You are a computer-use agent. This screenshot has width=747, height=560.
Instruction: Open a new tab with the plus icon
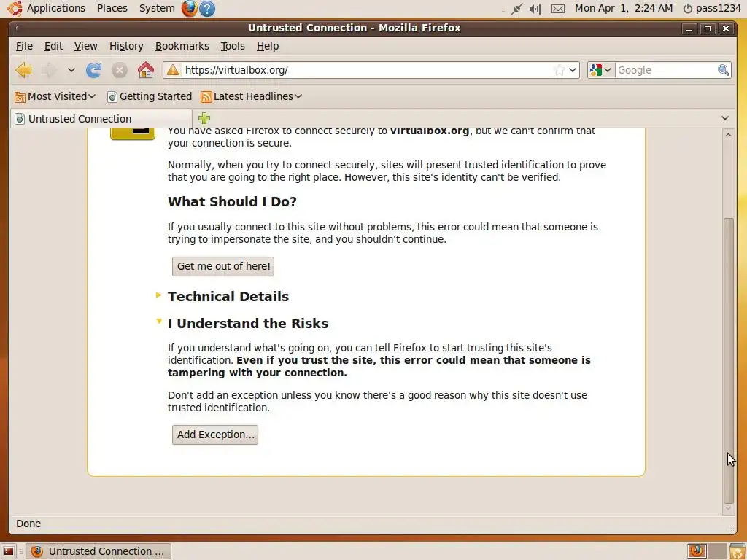pyautogui.click(x=204, y=118)
